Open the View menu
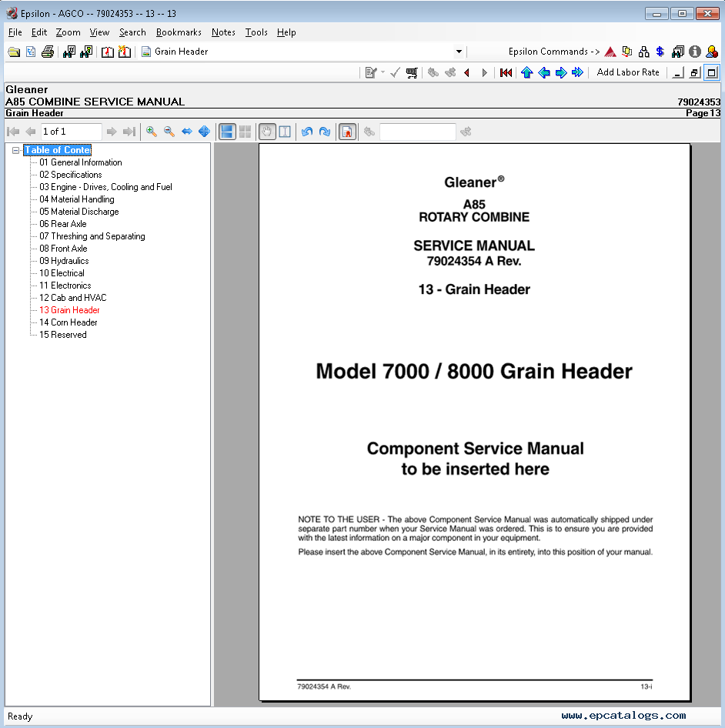The width and height of the screenshot is (725, 728). pyautogui.click(x=99, y=32)
